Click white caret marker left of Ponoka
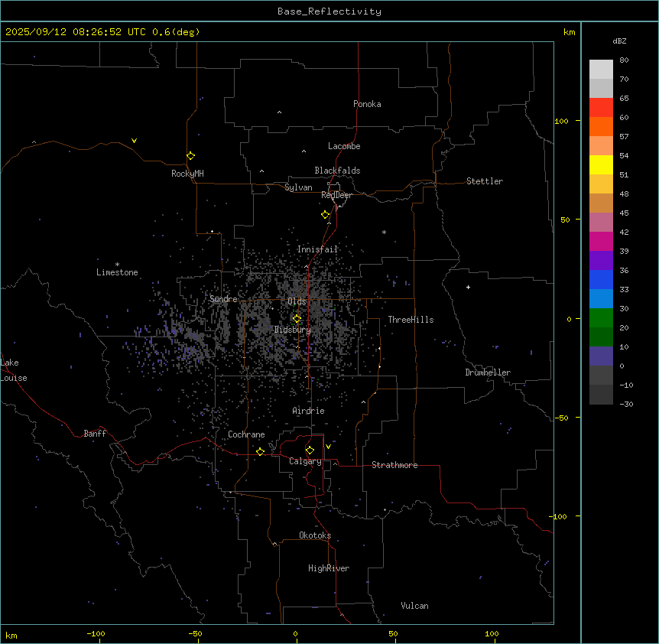Image resolution: width=659 pixels, height=644 pixels. click(x=279, y=112)
